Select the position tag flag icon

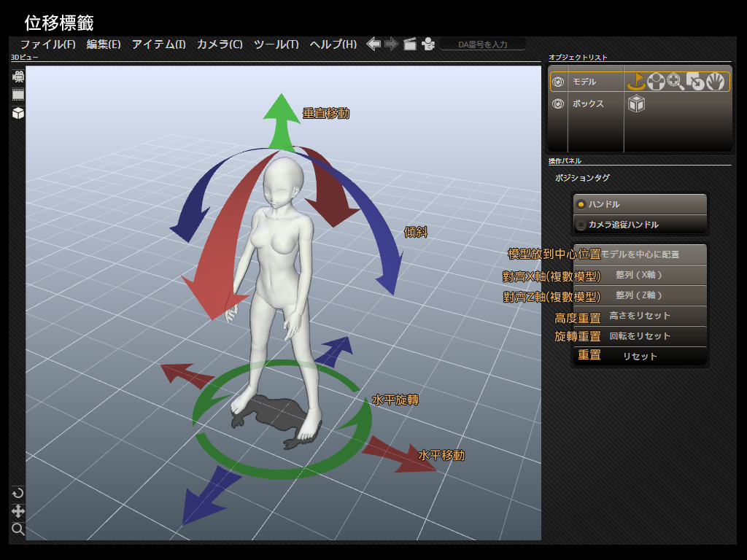pyautogui.click(x=636, y=82)
